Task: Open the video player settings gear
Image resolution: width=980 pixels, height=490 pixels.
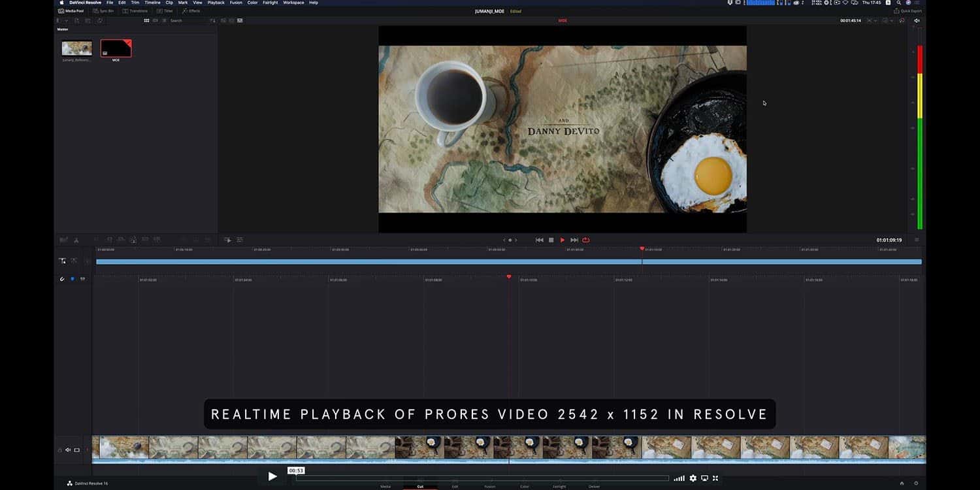Action: click(693, 478)
